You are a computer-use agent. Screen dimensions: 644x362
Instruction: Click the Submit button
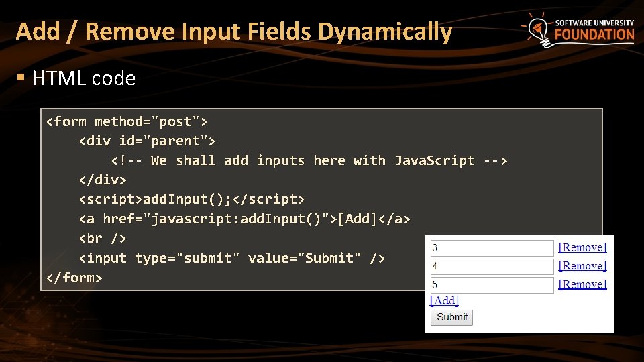pyautogui.click(x=451, y=317)
